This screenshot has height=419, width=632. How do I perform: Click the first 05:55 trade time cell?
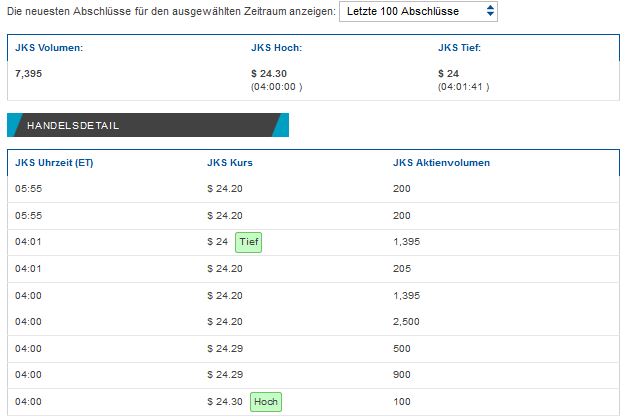[x=28, y=188]
